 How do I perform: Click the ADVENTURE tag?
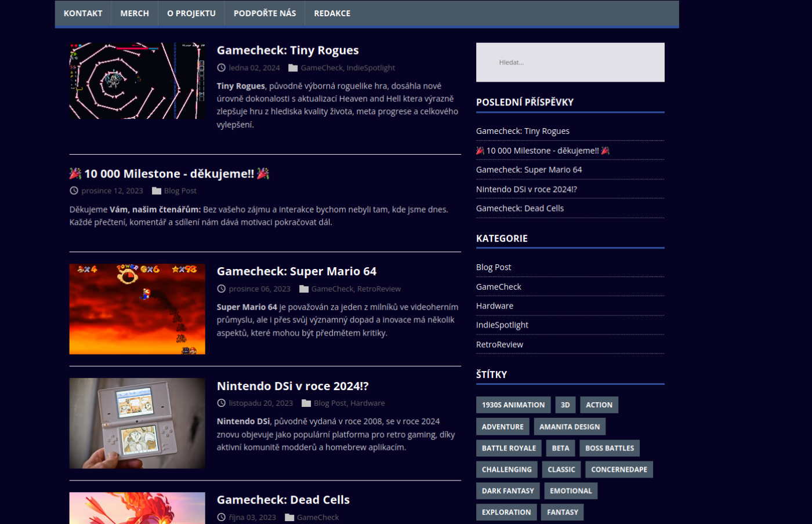click(503, 427)
